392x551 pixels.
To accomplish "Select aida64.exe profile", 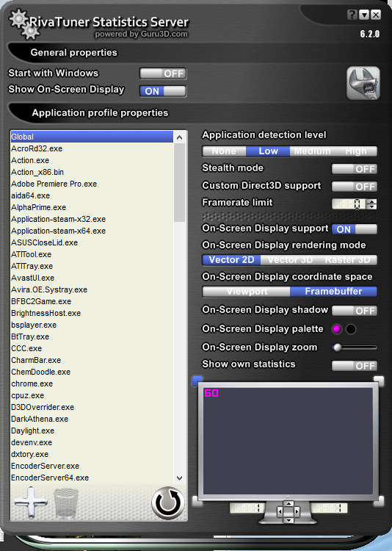I will pyautogui.click(x=92, y=195).
